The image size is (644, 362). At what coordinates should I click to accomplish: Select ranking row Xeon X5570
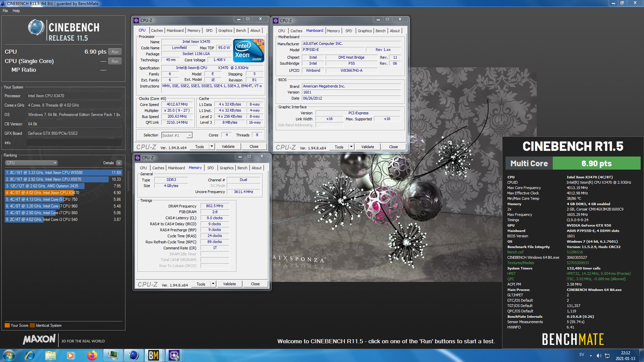click(x=63, y=179)
